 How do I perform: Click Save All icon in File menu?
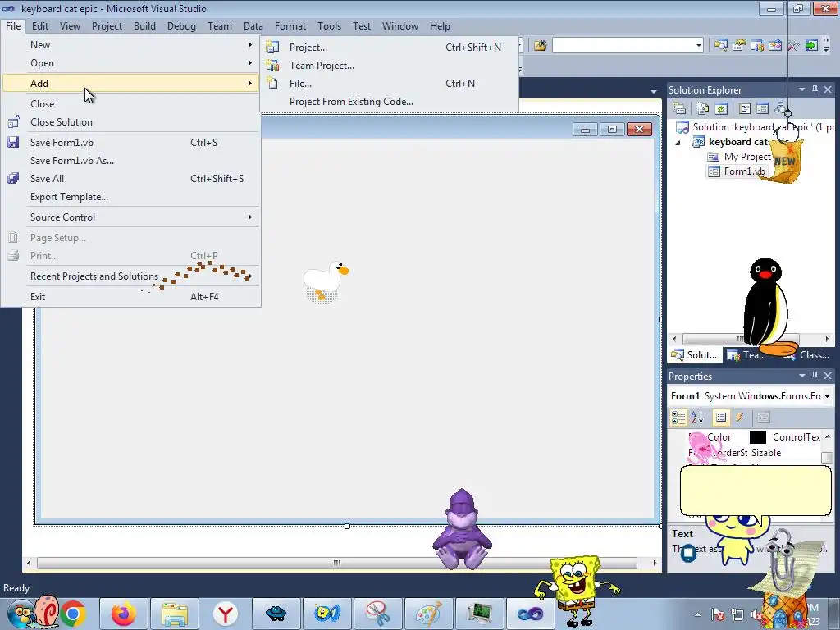[13, 178]
